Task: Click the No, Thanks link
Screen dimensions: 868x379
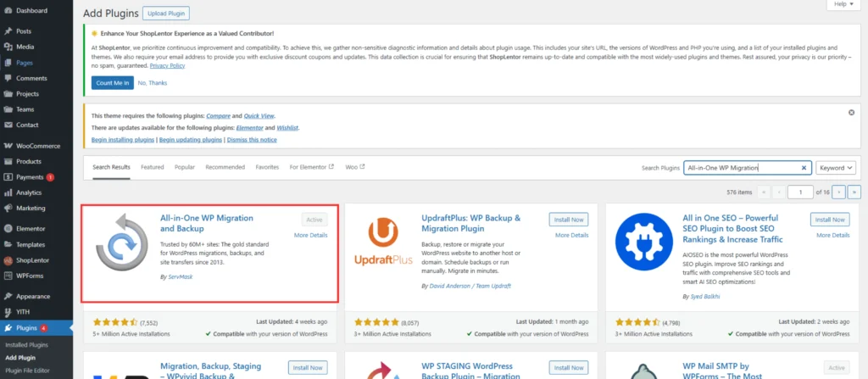Action: 153,83
